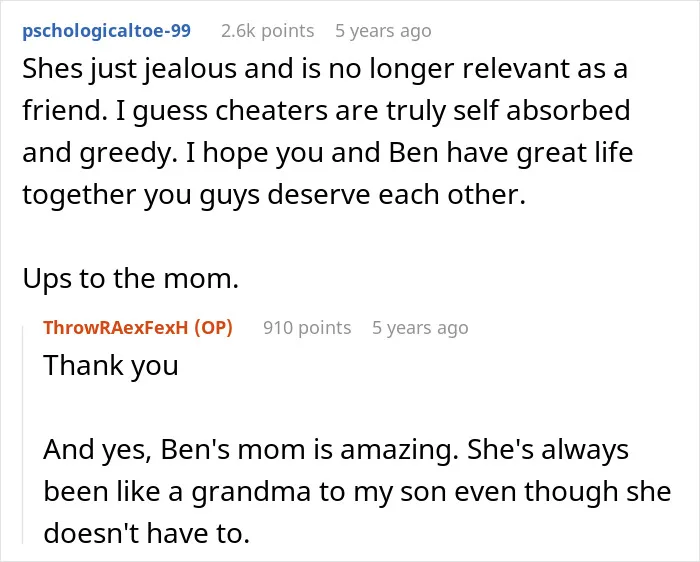This screenshot has width=700, height=562.
Task: Click the word "cheaters" in top comment
Action: [271, 111]
